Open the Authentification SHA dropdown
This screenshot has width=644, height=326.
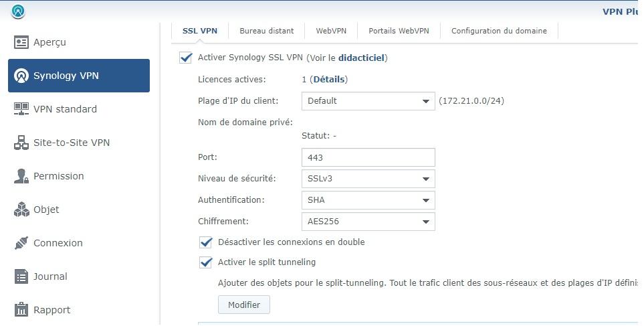[x=368, y=200]
